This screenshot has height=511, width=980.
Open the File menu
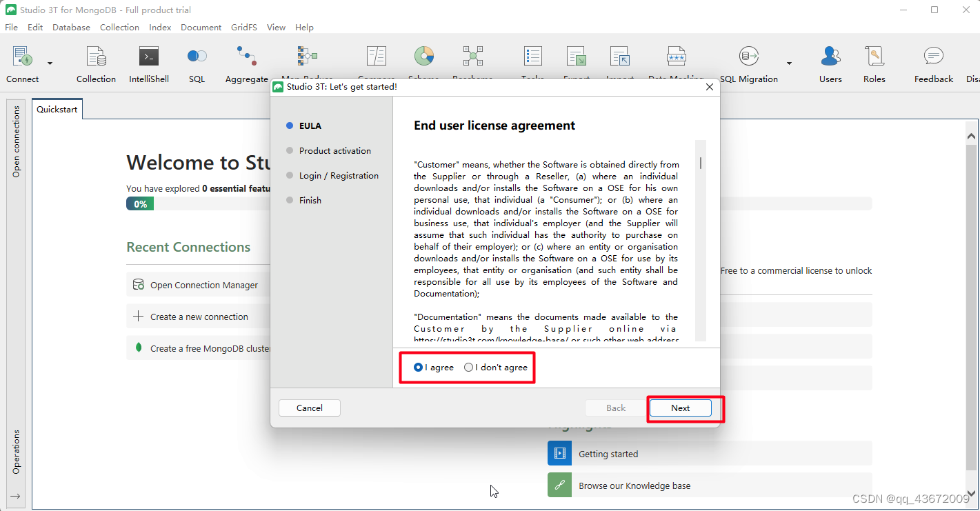(x=11, y=28)
